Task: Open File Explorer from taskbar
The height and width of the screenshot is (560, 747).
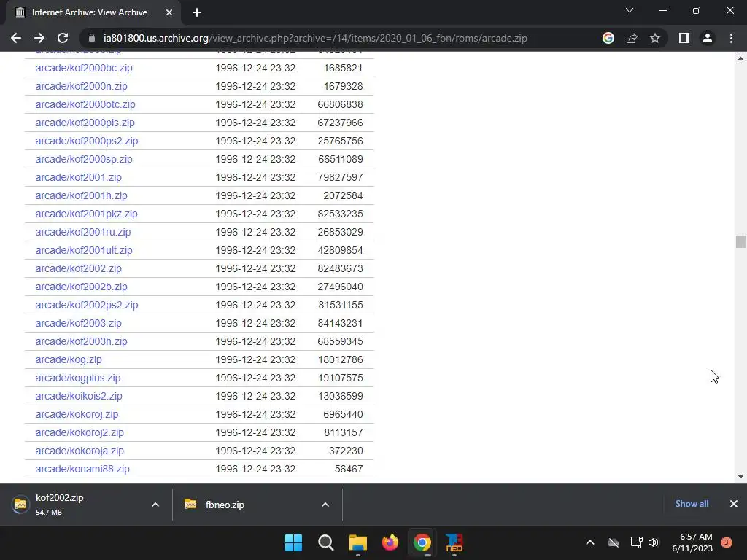Action: 357,542
